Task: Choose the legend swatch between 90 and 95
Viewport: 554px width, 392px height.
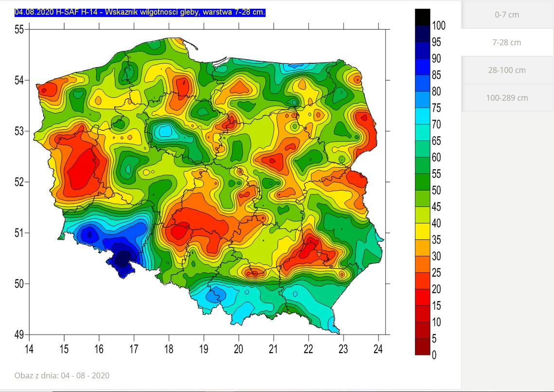Action: pos(422,50)
